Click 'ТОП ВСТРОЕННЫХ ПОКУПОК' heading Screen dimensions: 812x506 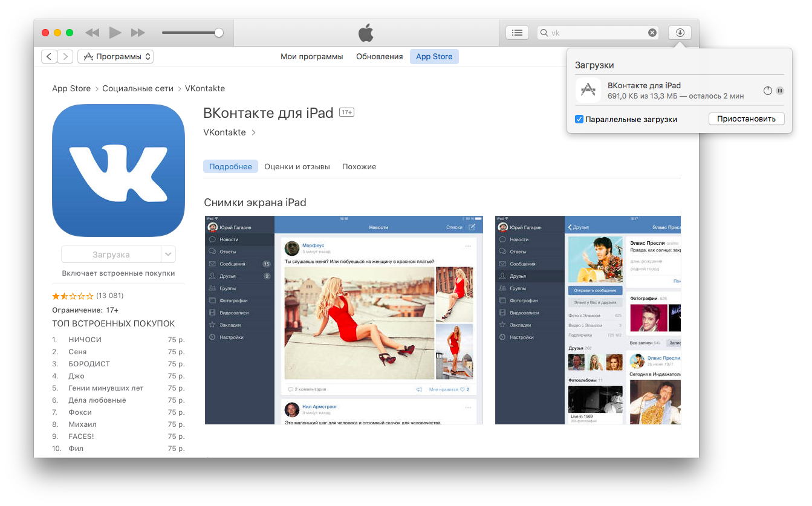point(114,324)
